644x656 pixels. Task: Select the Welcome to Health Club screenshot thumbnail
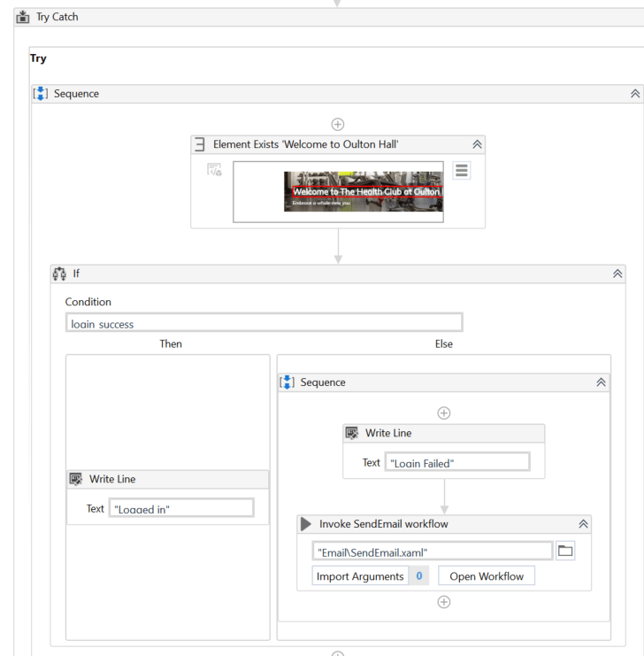pos(363,191)
